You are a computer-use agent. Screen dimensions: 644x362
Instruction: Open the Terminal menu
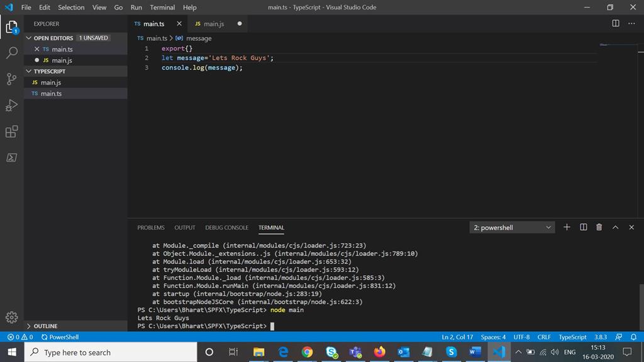[162, 8]
